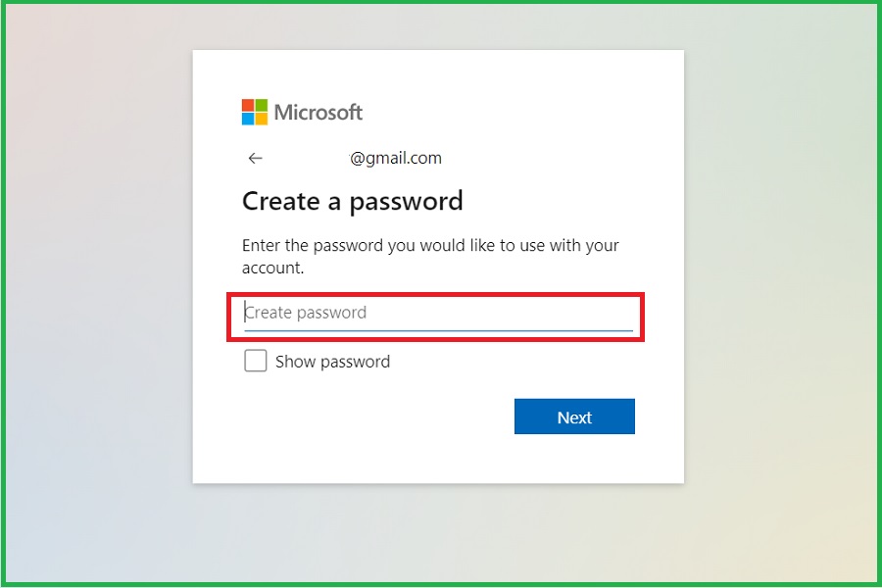Click the green square of Microsoft logo
The width and height of the screenshot is (882, 588).
tap(261, 105)
